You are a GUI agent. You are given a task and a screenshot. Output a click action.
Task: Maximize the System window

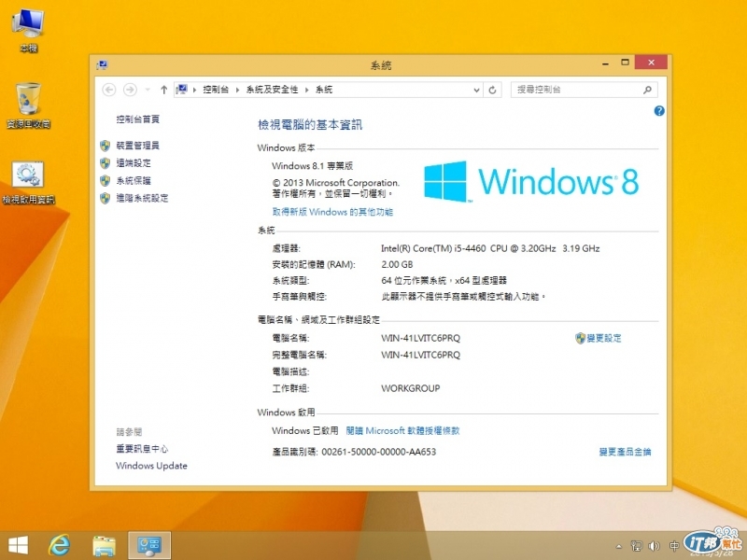tap(625, 63)
